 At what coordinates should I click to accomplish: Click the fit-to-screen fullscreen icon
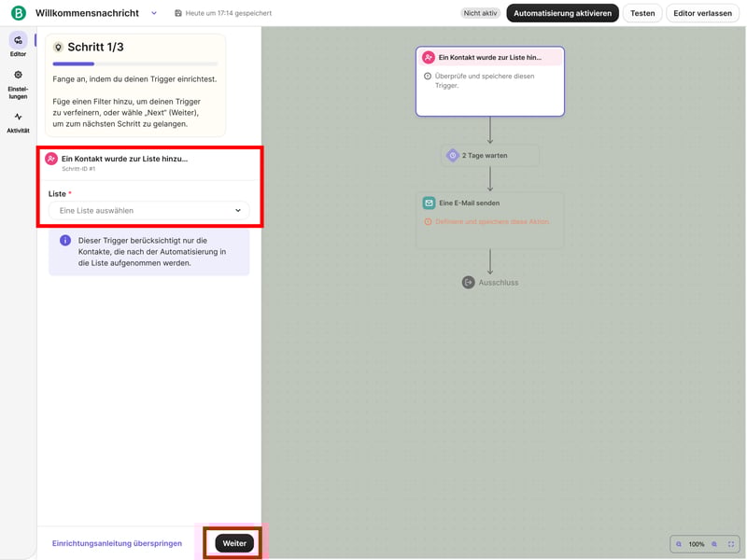tap(731, 544)
